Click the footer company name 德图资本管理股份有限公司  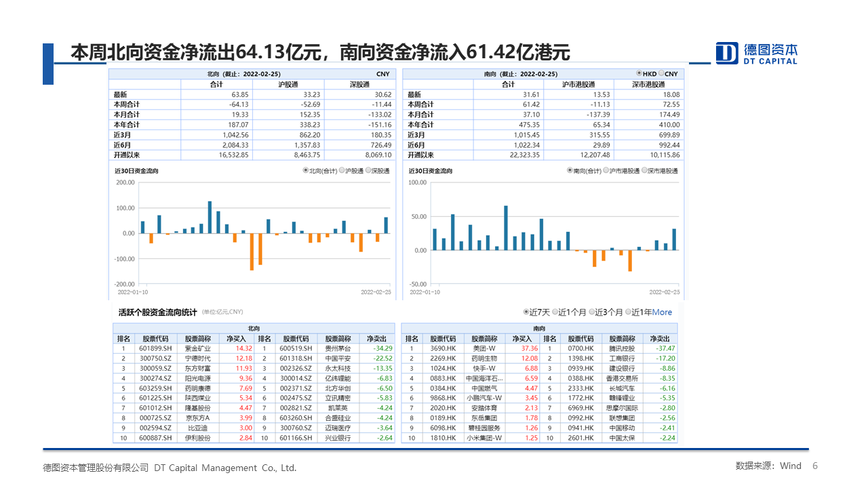click(x=96, y=468)
